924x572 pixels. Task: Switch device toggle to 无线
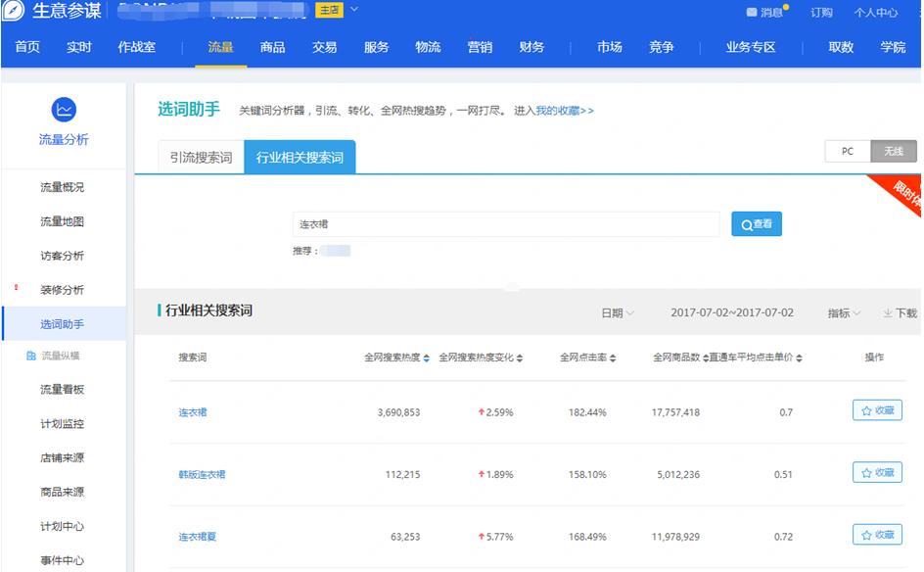click(x=894, y=152)
